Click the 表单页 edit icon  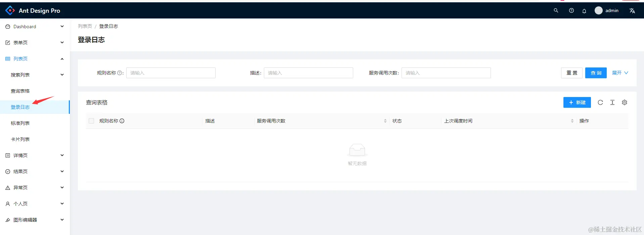point(8,43)
